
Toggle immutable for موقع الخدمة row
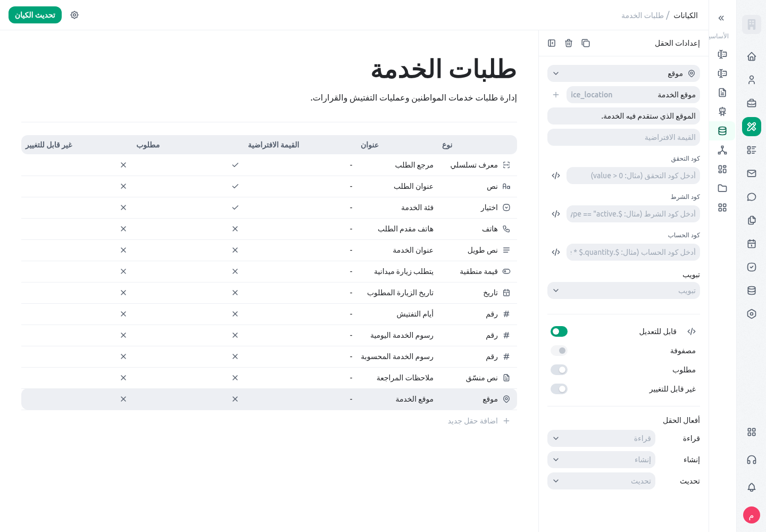coord(123,399)
